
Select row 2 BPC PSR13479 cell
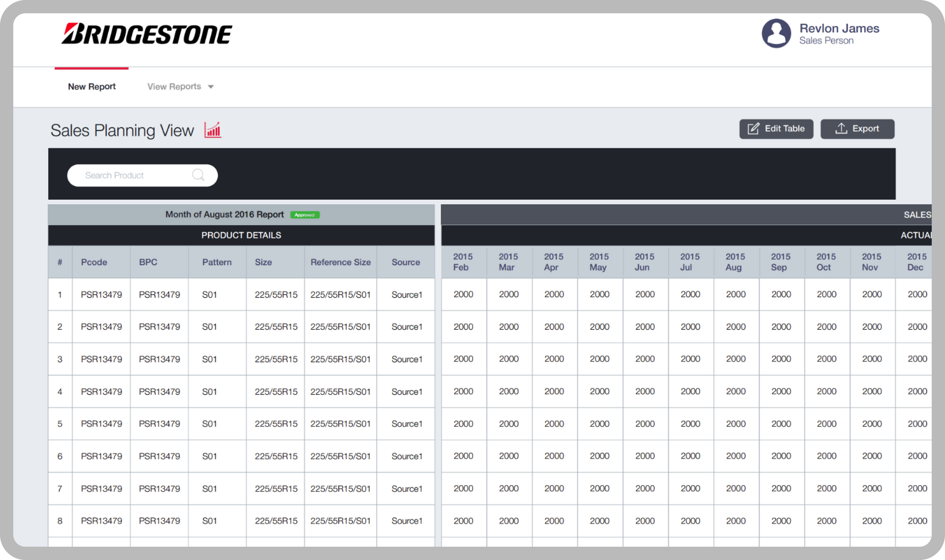pos(159,327)
